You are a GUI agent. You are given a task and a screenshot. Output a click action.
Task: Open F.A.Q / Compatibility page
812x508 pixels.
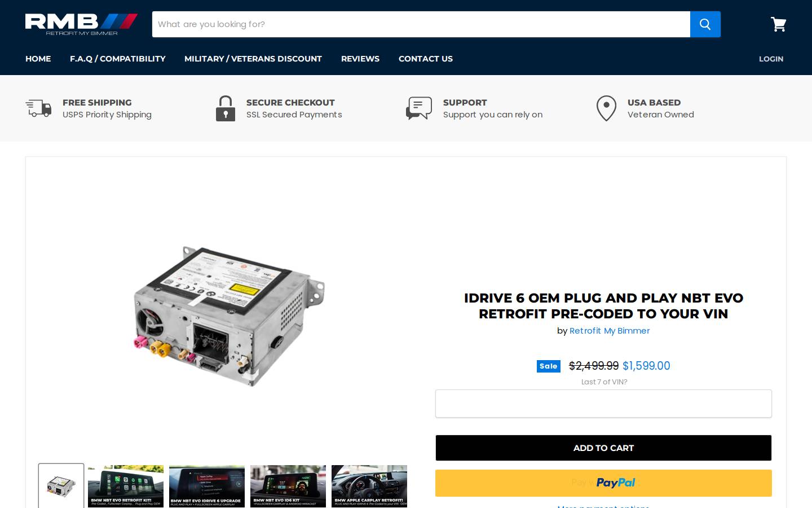[118, 59]
